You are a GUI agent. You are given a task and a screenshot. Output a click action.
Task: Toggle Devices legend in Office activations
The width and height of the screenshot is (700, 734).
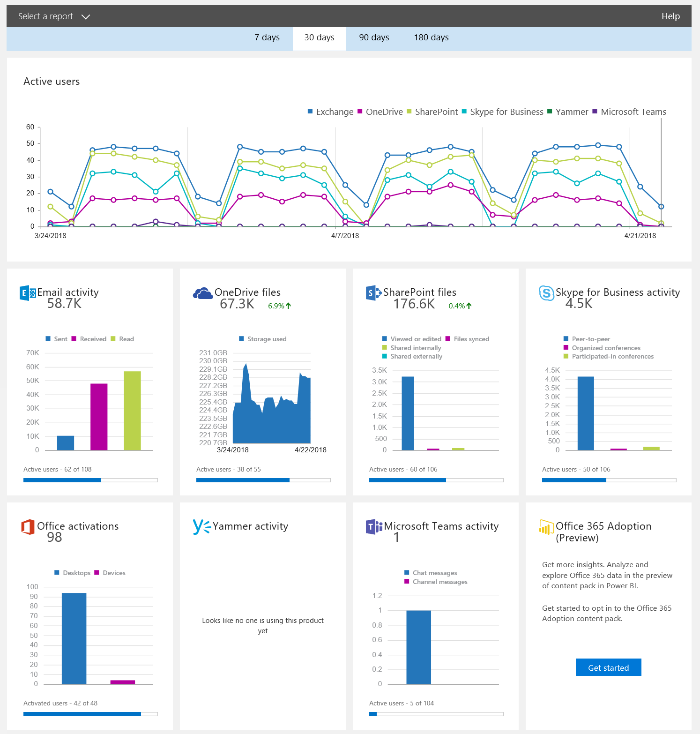pyautogui.click(x=110, y=573)
